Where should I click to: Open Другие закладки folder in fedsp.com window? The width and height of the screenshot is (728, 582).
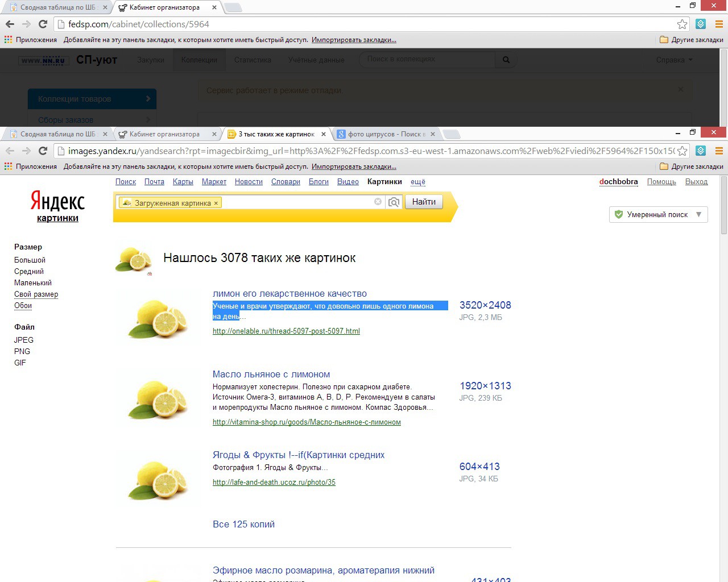[692, 40]
